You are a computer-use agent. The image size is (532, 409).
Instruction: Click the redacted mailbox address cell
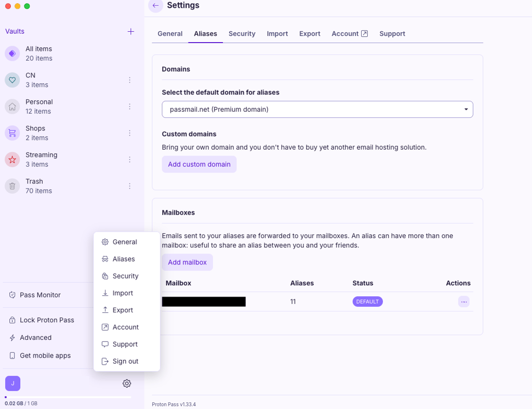[204, 302]
